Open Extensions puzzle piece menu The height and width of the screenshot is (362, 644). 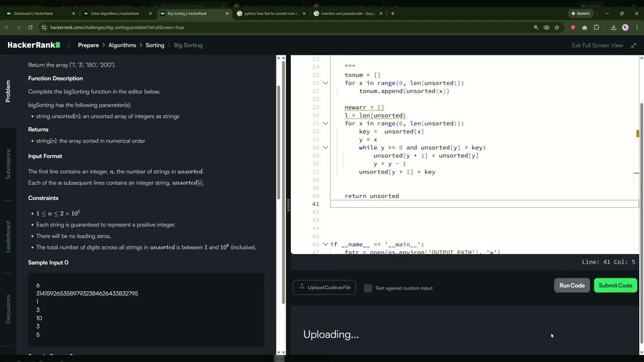(596, 27)
